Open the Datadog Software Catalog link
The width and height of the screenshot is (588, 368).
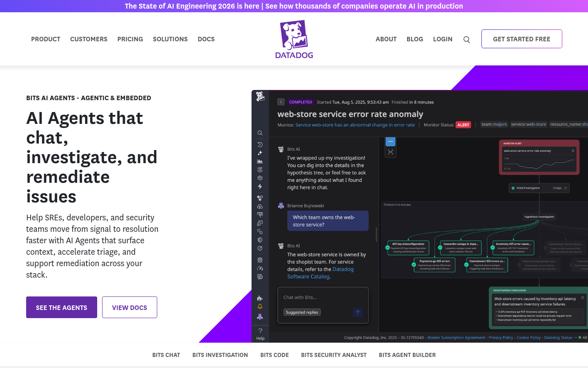point(321,273)
